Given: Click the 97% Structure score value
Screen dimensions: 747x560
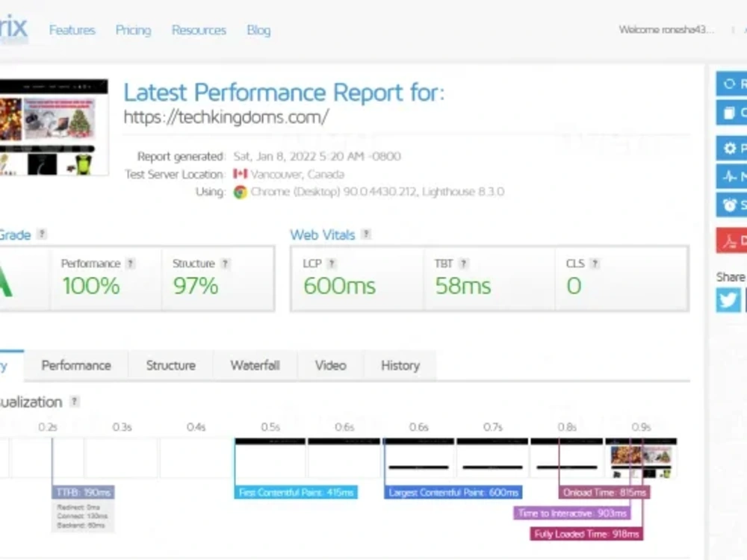Looking at the screenshot, I should (196, 286).
